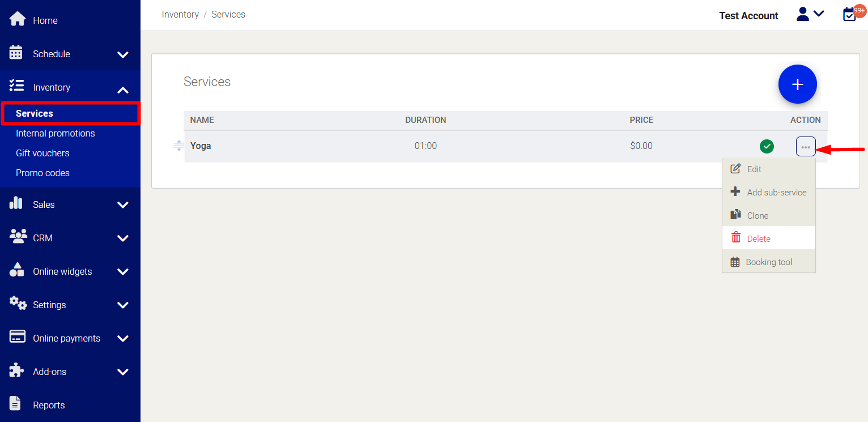This screenshot has height=422, width=868.
Task: Click the reorder handle beside Yoga row
Action: point(178,146)
